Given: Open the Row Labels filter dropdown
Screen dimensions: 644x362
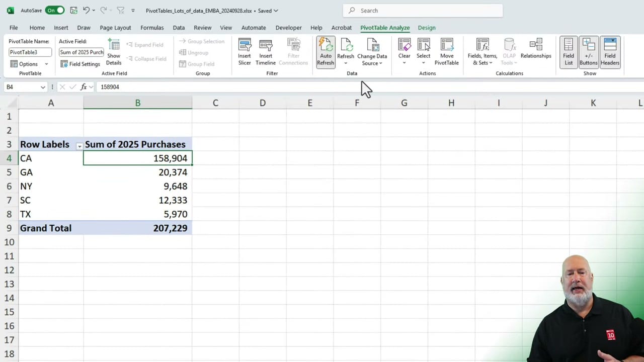Looking at the screenshot, I should coord(79,145).
